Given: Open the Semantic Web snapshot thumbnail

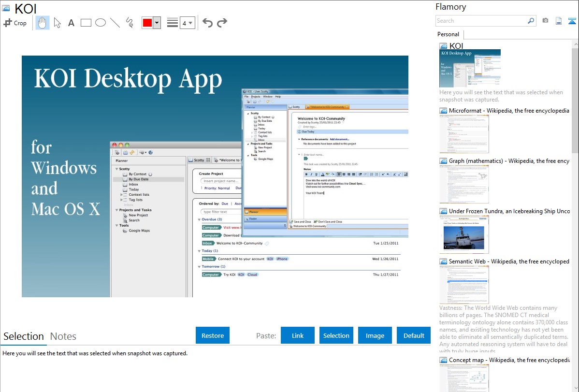Looking at the screenshot, I should (464, 285).
